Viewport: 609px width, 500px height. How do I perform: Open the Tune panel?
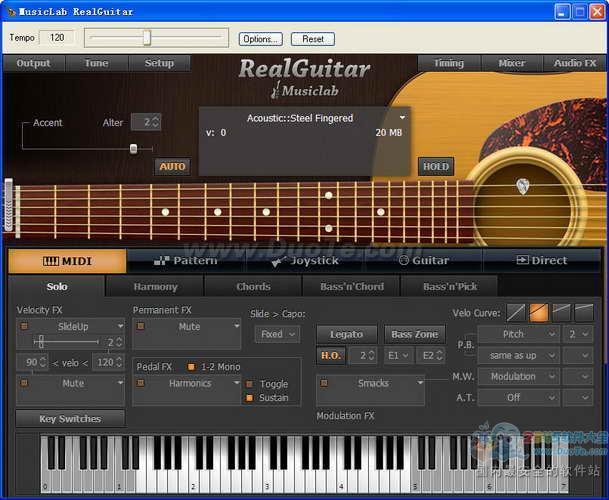point(96,63)
